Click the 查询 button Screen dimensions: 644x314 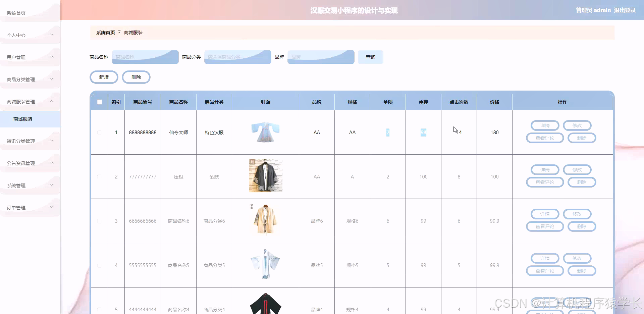coord(370,57)
